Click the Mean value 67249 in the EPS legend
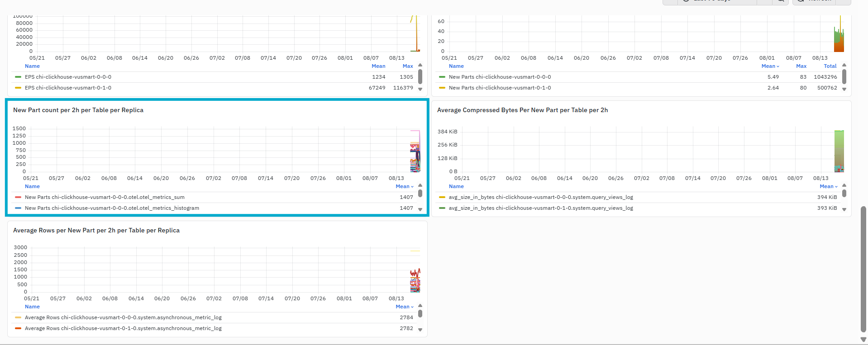868x345 pixels. (x=377, y=88)
